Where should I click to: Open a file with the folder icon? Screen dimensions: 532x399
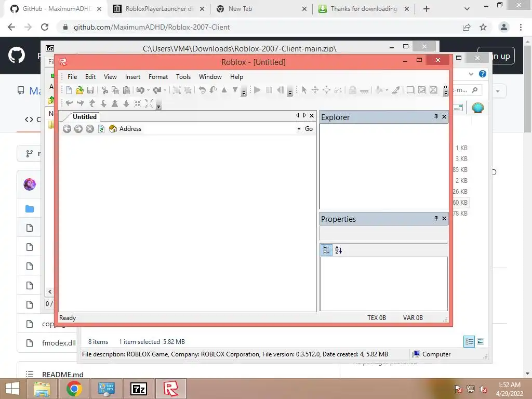tap(79, 90)
